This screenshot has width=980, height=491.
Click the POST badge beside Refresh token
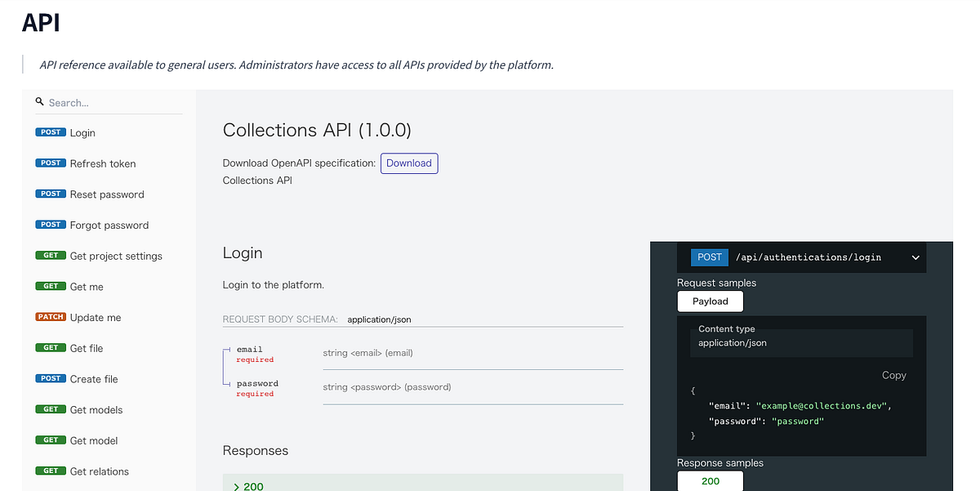[x=51, y=163]
